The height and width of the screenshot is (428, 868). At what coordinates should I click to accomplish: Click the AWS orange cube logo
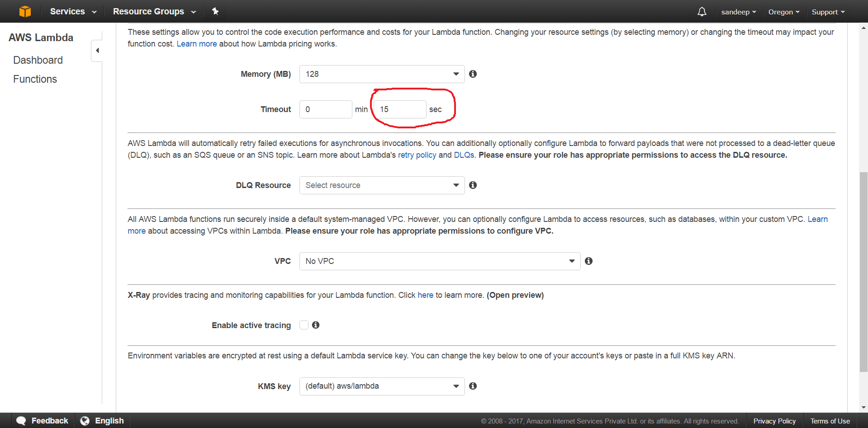25,11
